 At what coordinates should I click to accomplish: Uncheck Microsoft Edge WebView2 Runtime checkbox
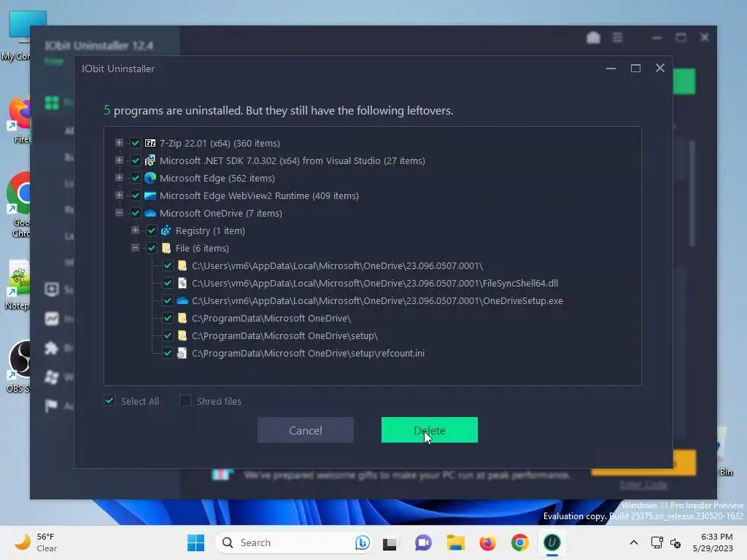[x=135, y=195]
